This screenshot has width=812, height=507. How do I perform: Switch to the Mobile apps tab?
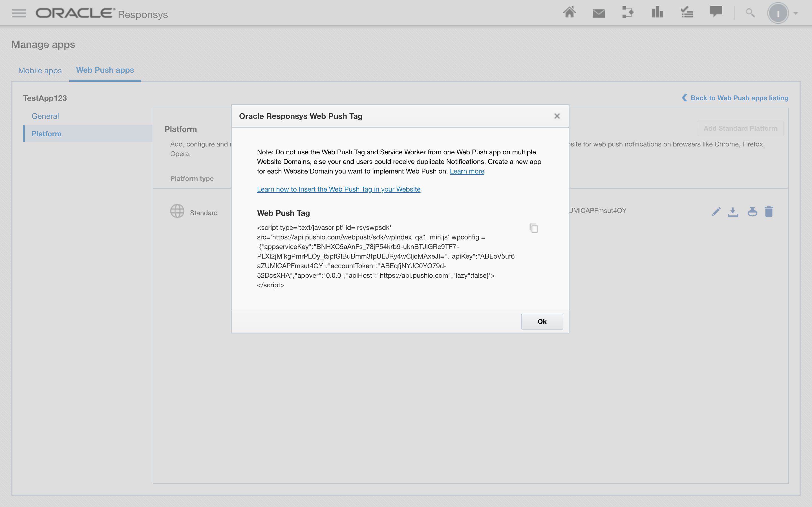39,70
